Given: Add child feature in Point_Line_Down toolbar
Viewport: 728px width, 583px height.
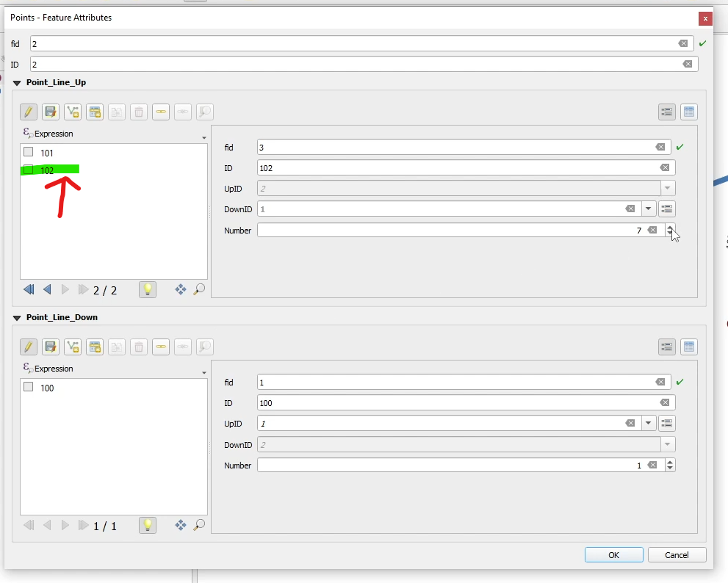Looking at the screenshot, I should (95, 347).
